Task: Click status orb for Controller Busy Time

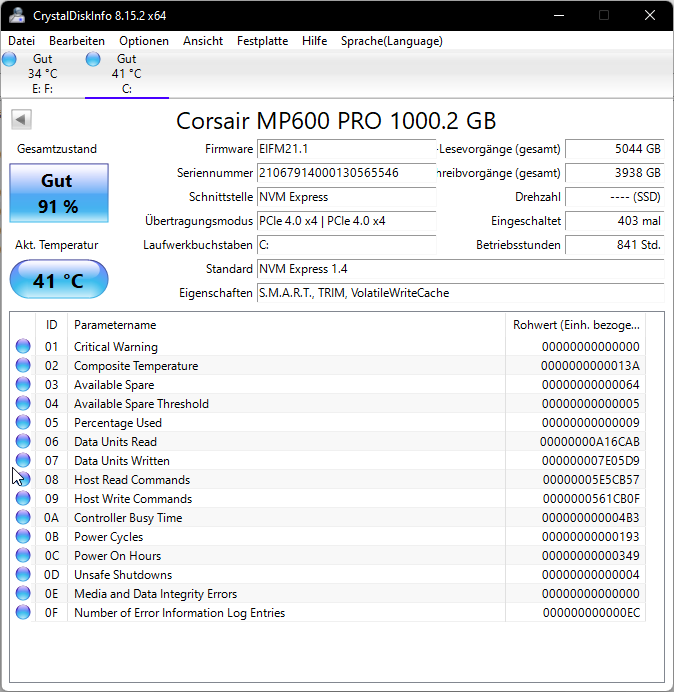Action: [x=23, y=517]
